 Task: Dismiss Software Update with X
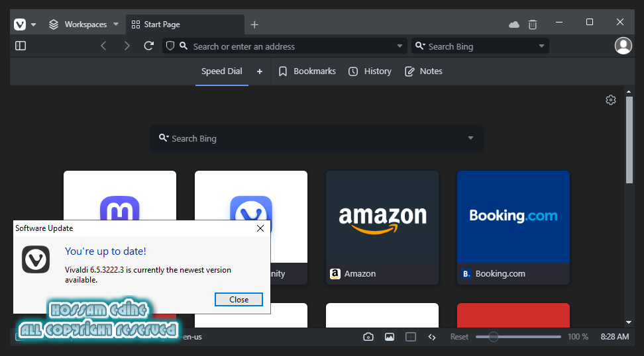pos(260,228)
